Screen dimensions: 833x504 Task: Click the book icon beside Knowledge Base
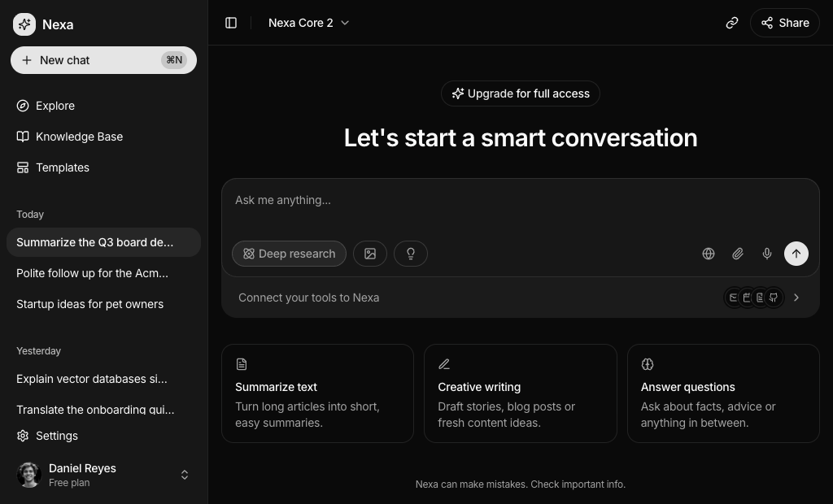tap(22, 137)
